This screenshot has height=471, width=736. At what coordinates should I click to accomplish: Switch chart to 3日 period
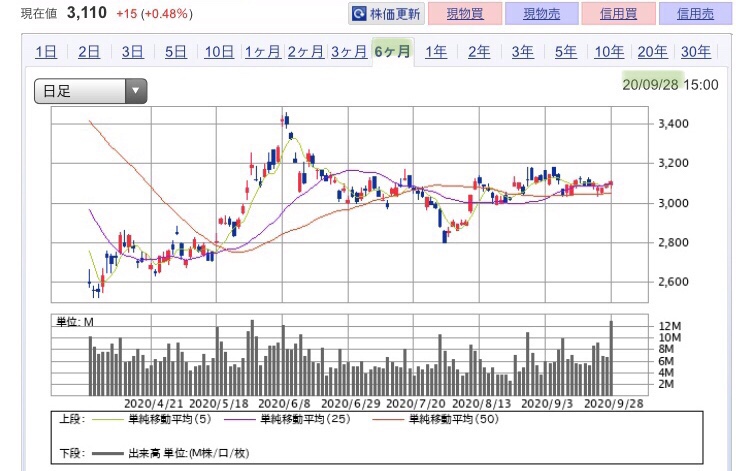coord(132,52)
